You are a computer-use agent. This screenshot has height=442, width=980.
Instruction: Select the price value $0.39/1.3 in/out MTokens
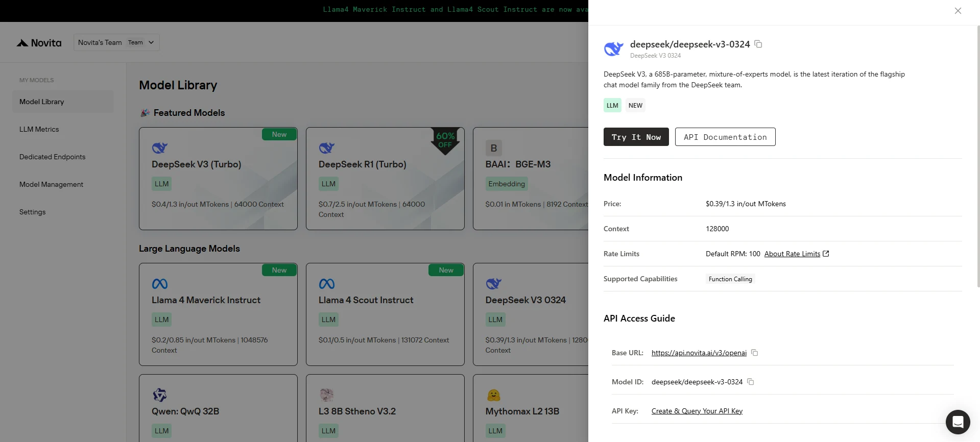pos(746,204)
